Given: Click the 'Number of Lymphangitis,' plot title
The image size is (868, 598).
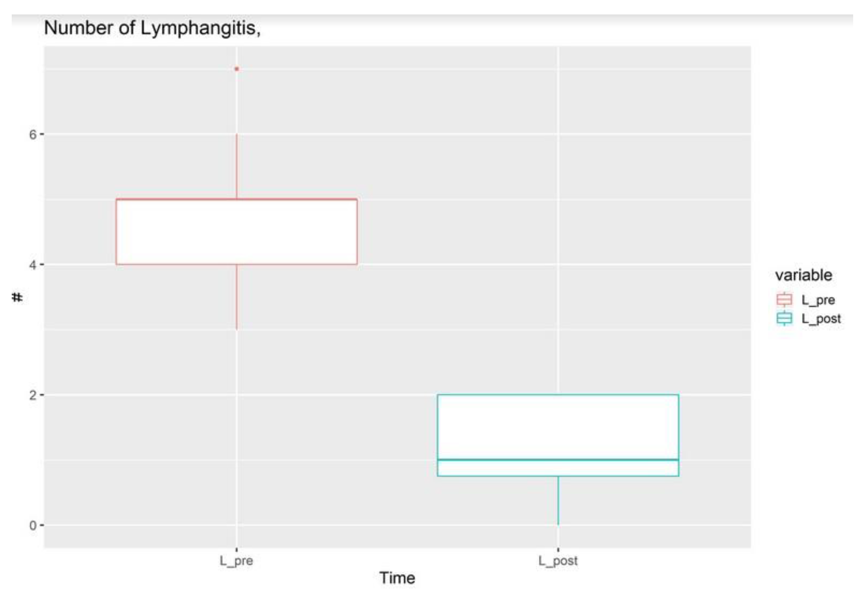Looking at the screenshot, I should point(152,28).
